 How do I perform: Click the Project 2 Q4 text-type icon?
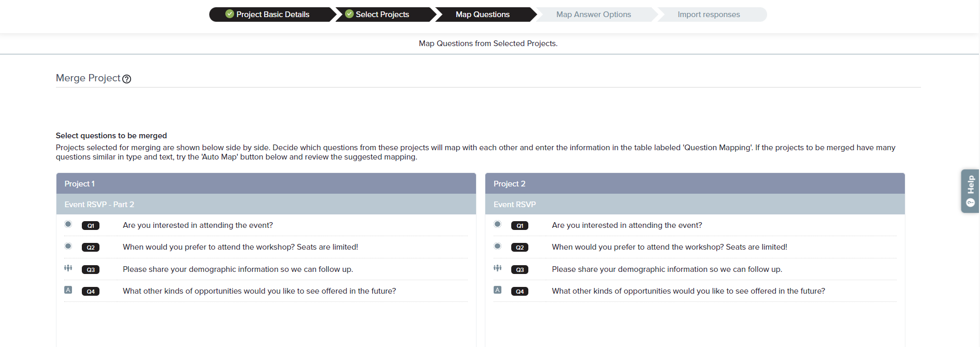point(497,290)
